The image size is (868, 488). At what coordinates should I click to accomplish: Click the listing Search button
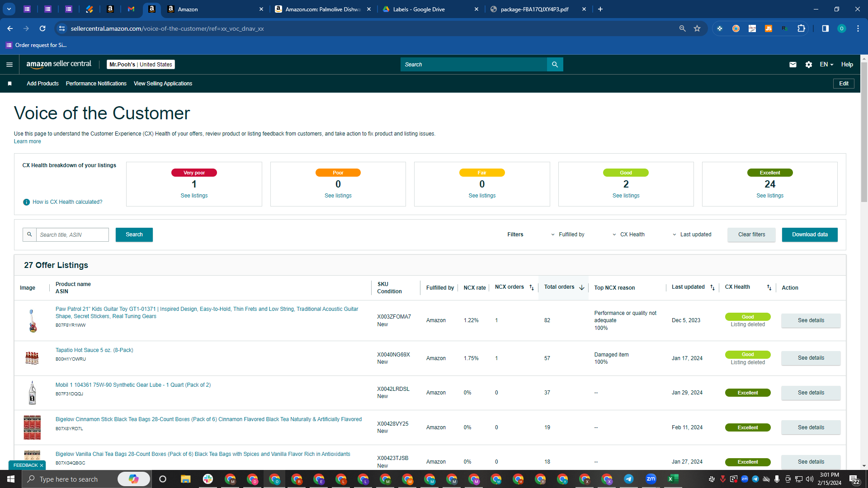[134, 235]
